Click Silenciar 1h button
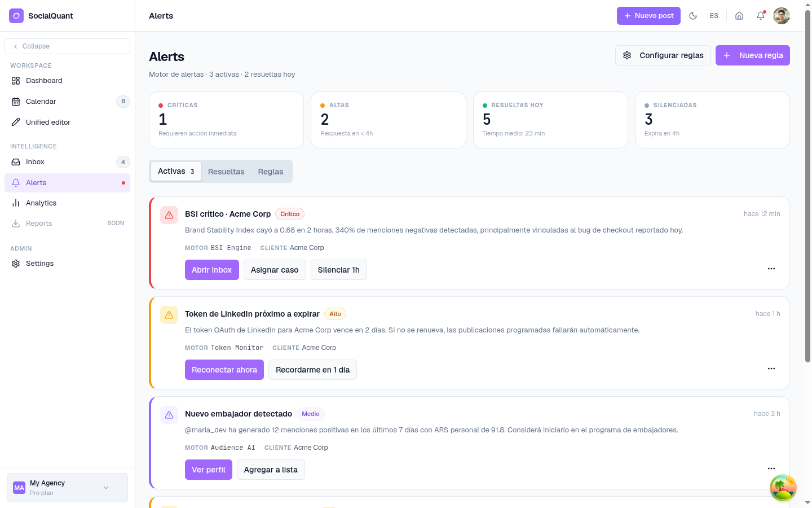 click(x=339, y=270)
